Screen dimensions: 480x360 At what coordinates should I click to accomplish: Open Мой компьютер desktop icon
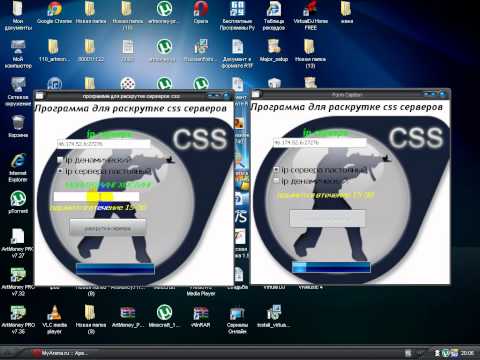(x=18, y=54)
